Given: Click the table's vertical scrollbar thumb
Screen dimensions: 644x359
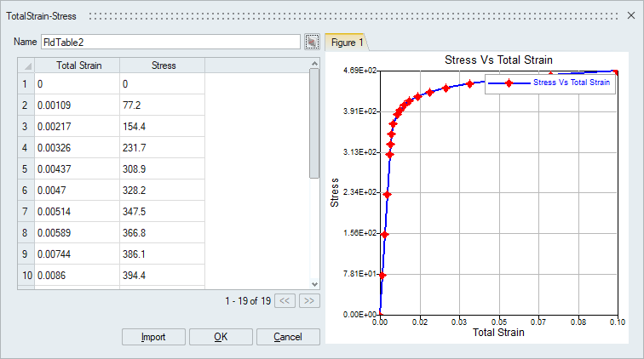Looking at the screenshot, I should coord(314,123).
